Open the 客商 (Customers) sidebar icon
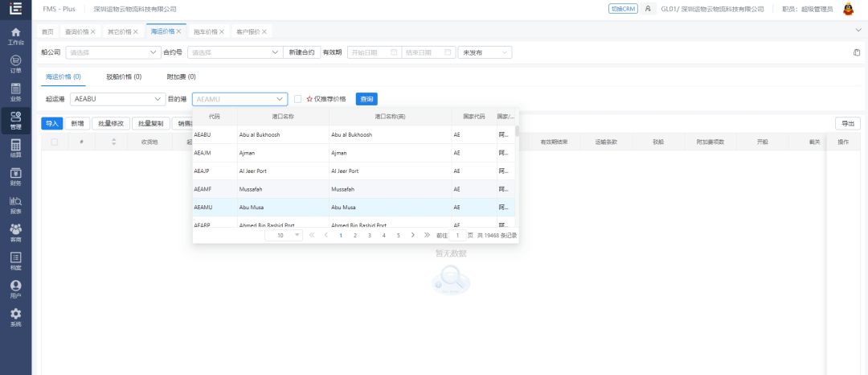868x375 pixels. (15, 233)
